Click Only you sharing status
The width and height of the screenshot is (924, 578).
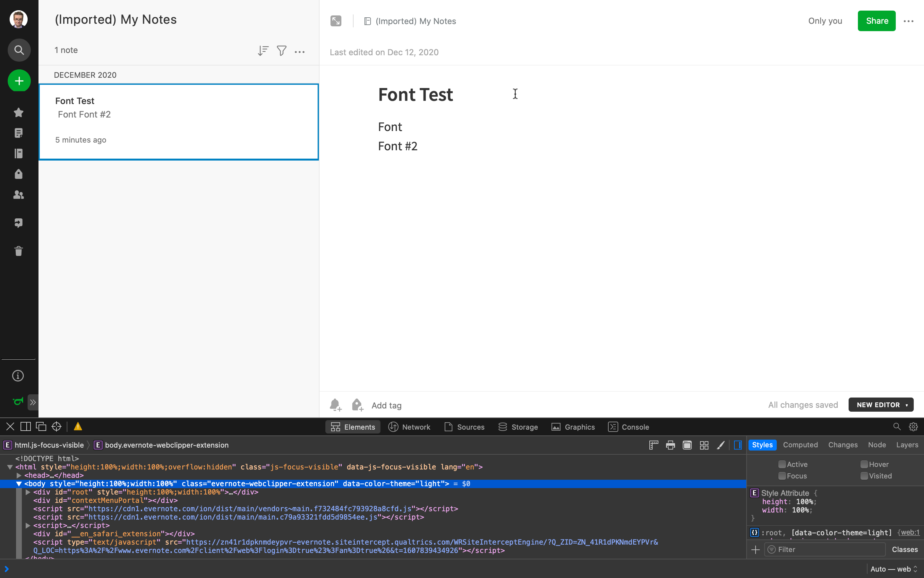825,21
